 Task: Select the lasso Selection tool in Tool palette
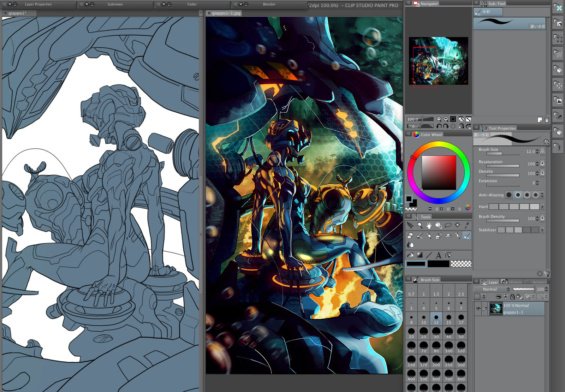tap(448, 226)
